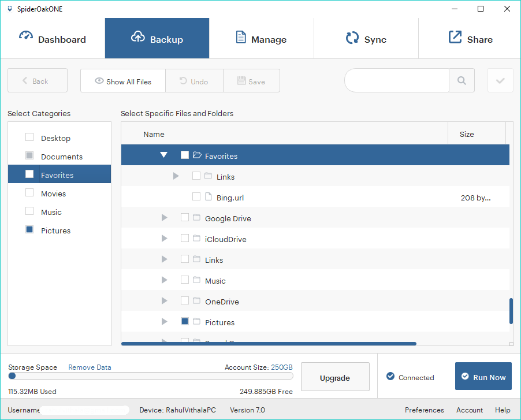This screenshot has width=521, height=420.
Task: Click the Upgrade button
Action: click(x=335, y=377)
